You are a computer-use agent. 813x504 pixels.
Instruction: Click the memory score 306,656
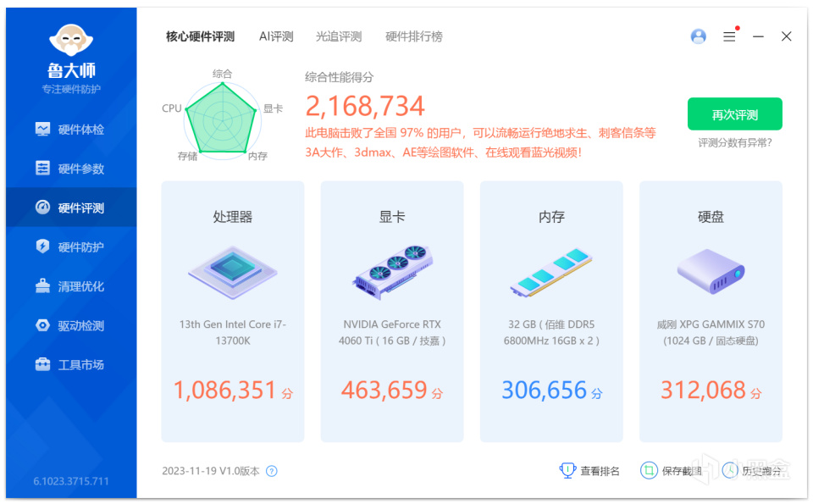544,390
